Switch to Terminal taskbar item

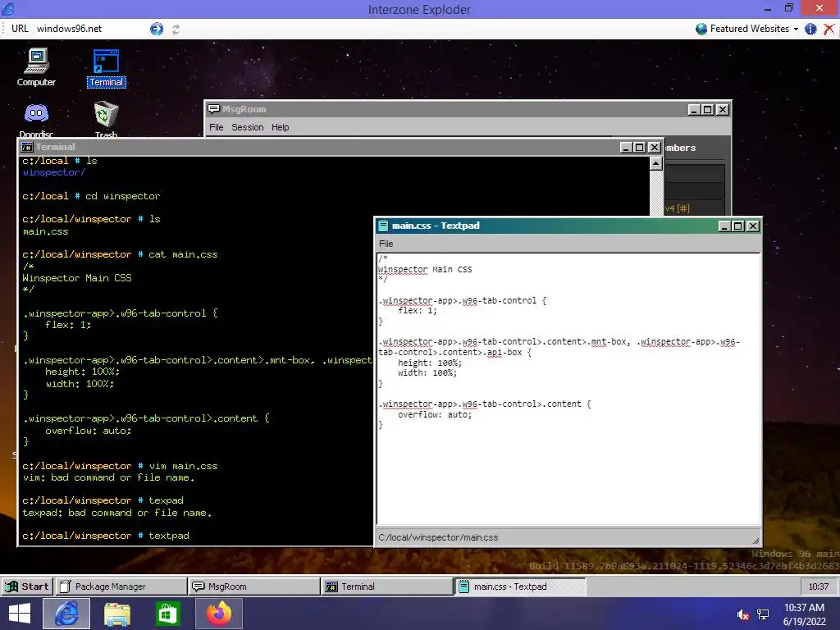(387, 587)
